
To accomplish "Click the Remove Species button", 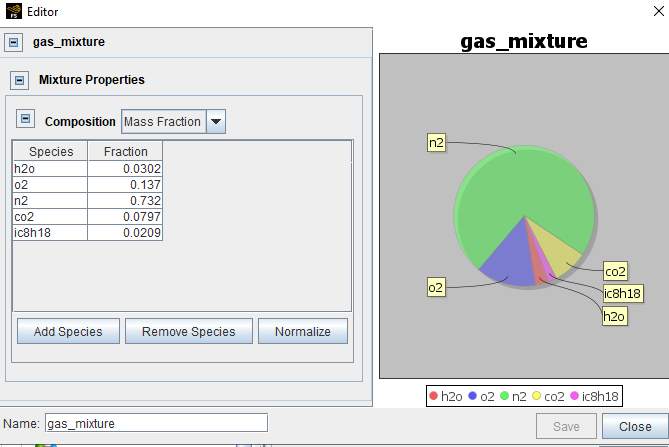I will pos(189,331).
